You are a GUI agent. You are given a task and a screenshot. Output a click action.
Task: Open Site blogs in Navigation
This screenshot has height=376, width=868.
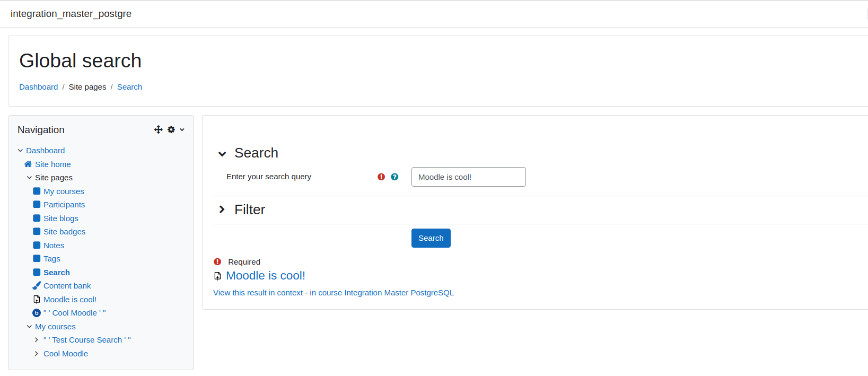click(61, 218)
